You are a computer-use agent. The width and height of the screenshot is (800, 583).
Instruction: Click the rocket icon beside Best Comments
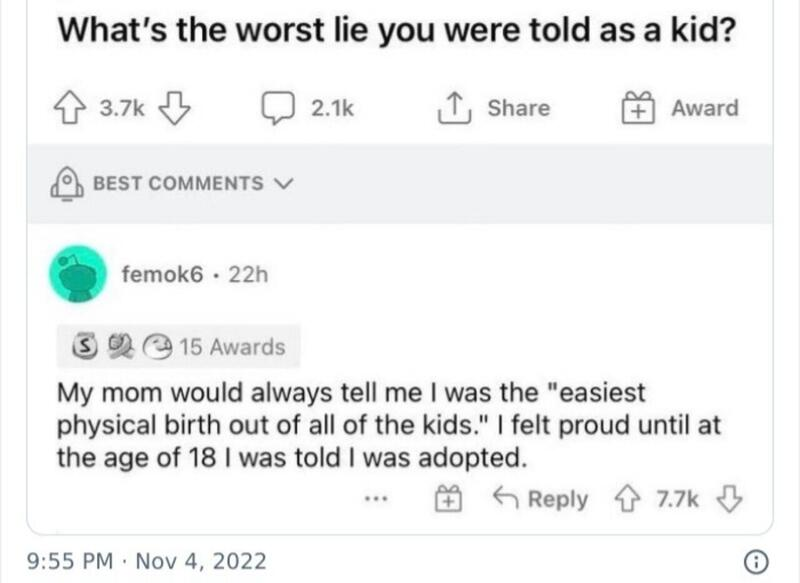pos(67,184)
